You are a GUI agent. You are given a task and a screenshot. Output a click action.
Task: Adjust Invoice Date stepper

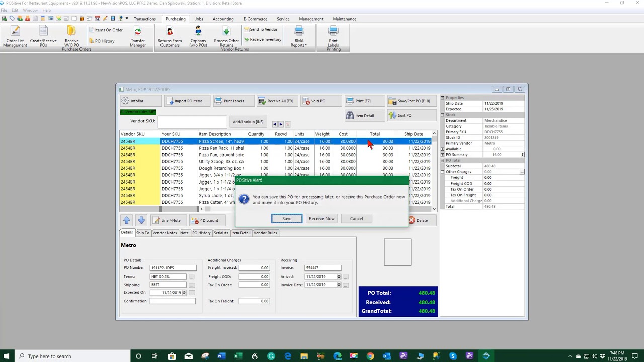339,285
